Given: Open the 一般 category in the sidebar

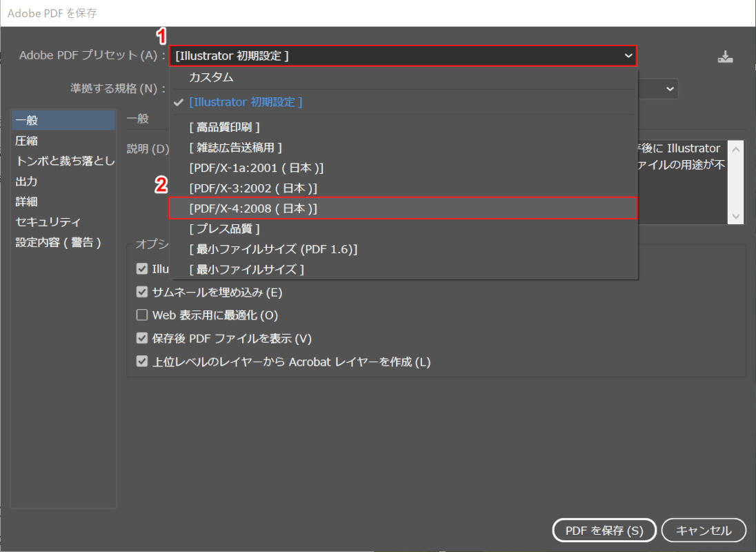Looking at the screenshot, I should (63, 120).
